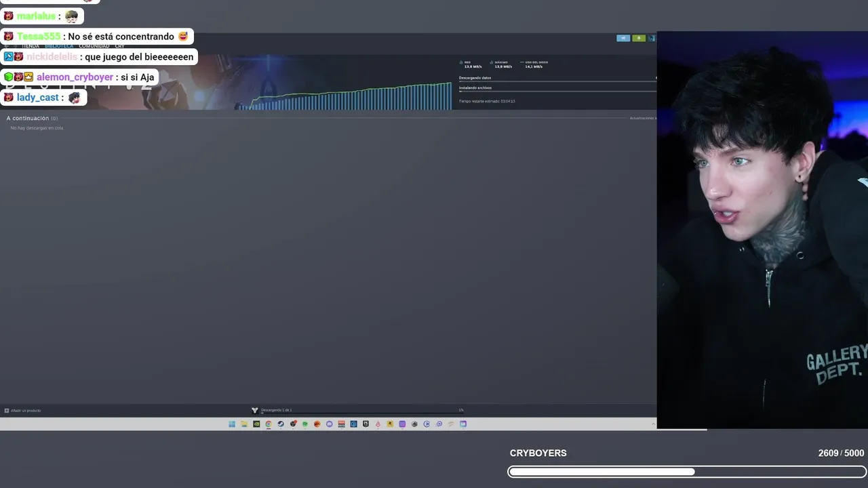Click the blue button in Steam's top-right header
This screenshot has width=868, height=488.
click(x=623, y=38)
